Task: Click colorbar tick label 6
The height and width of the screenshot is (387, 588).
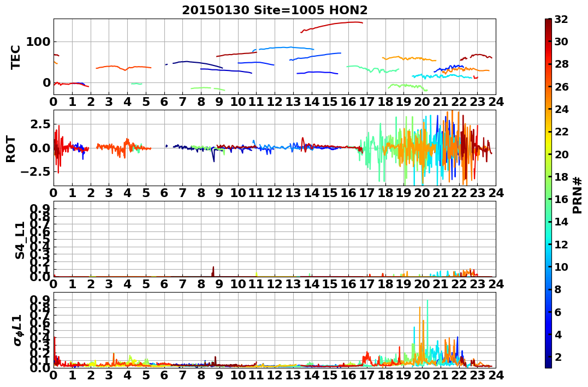Action: coord(558,312)
